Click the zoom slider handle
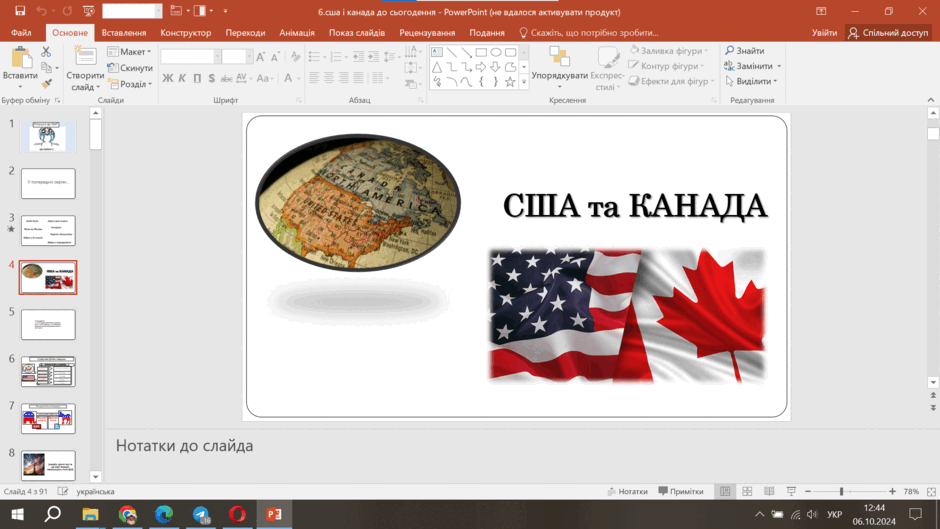940x529 pixels. pyautogui.click(x=841, y=491)
